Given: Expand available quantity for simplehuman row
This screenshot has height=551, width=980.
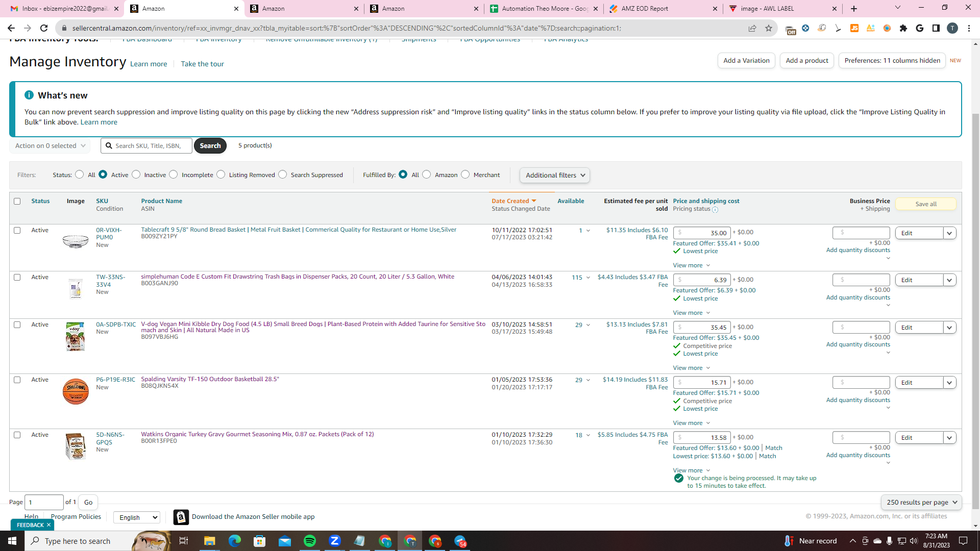Looking at the screenshot, I should coord(588,278).
